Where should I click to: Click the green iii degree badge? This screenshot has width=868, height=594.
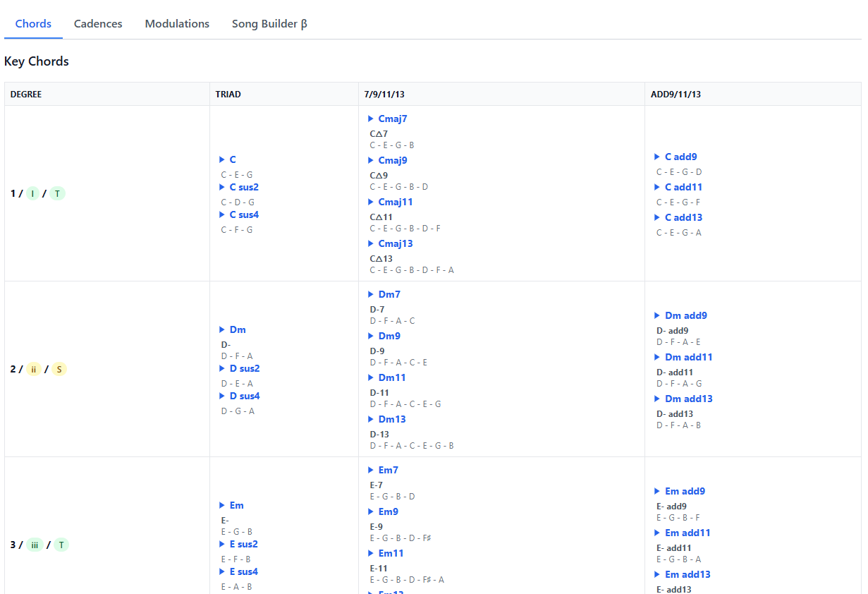tap(35, 545)
